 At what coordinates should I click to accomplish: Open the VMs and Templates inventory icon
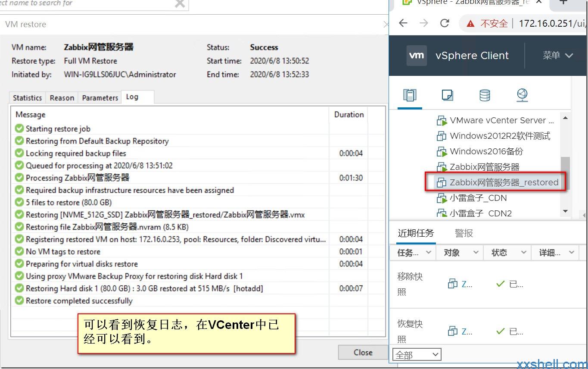click(448, 95)
